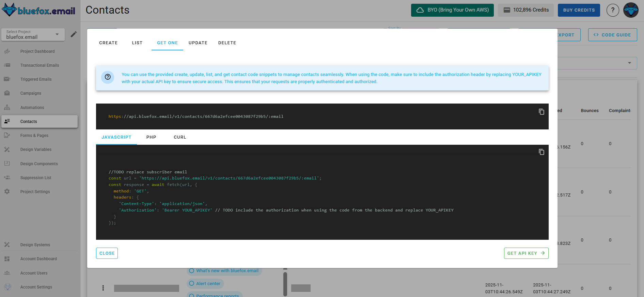Click the Alert center chip

click(205, 284)
